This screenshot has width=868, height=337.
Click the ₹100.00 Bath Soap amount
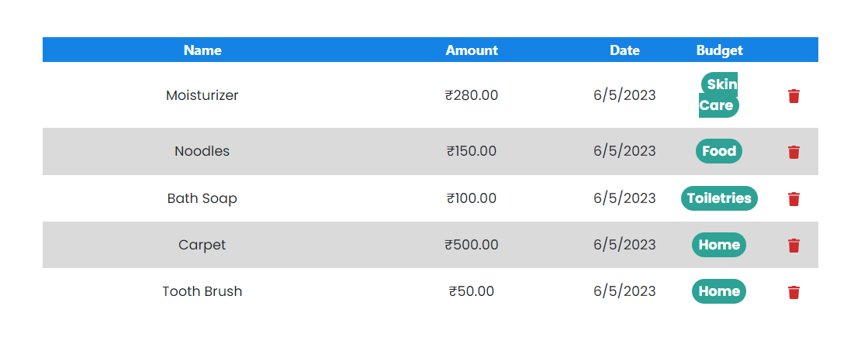(472, 198)
